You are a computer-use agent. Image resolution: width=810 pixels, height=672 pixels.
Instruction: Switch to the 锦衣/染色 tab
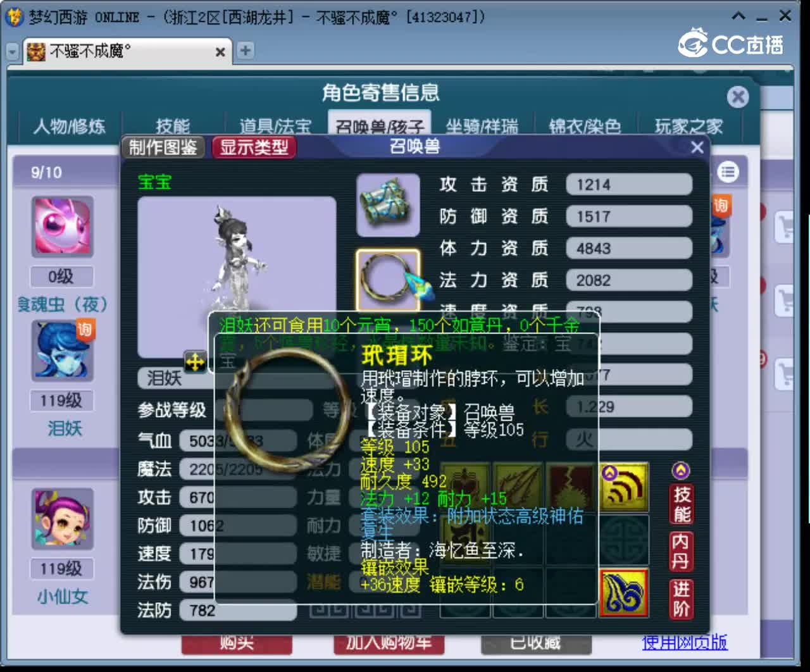(585, 126)
